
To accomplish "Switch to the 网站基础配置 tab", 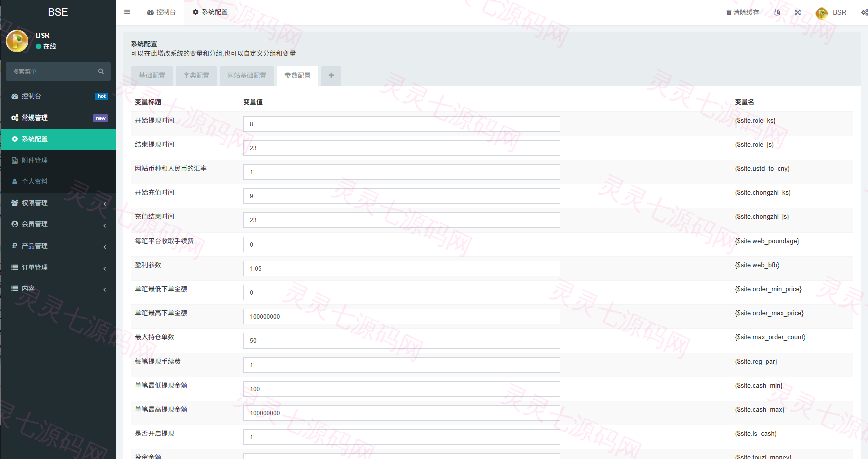I will 247,76.
